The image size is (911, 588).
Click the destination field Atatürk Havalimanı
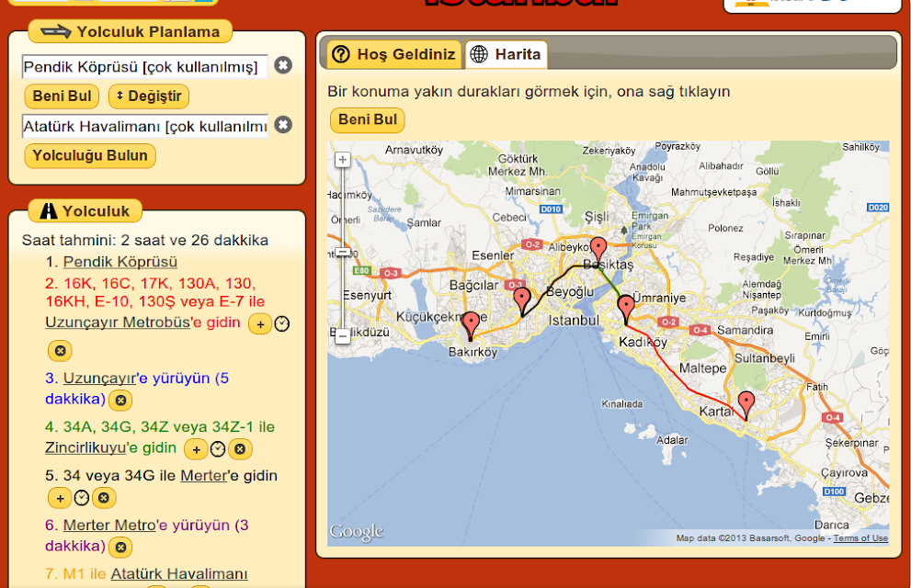tap(144, 126)
